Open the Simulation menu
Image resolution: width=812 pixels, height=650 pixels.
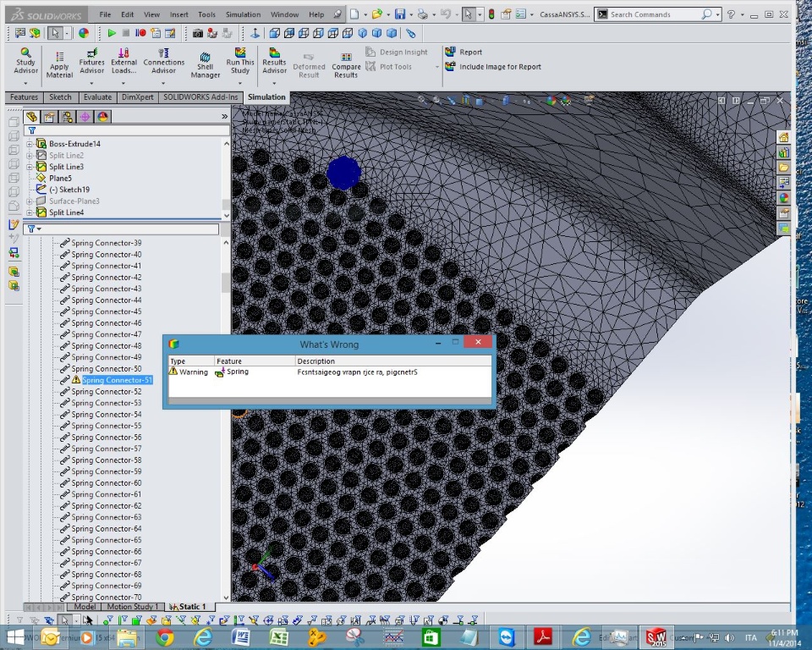click(243, 14)
